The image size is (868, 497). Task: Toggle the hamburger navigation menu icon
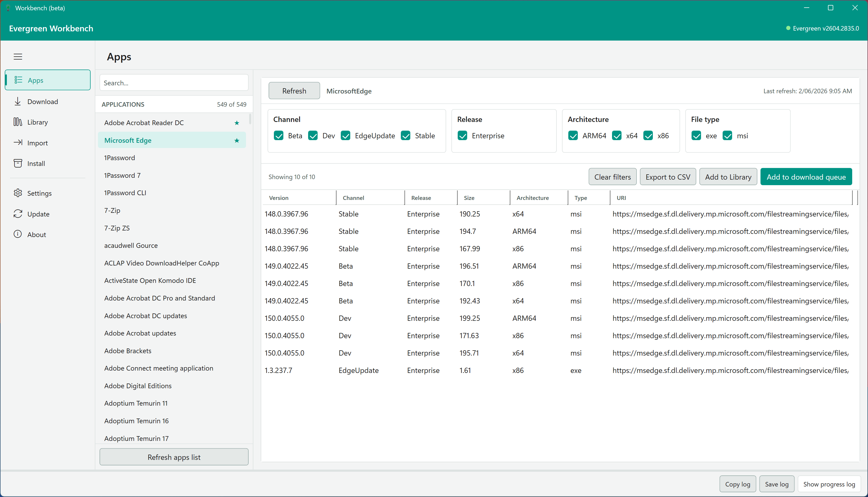[18, 57]
